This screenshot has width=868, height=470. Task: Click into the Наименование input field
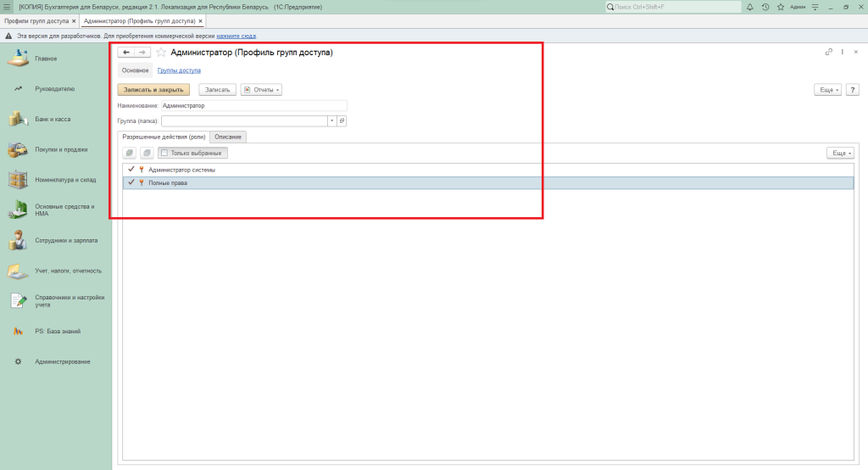[x=253, y=106]
